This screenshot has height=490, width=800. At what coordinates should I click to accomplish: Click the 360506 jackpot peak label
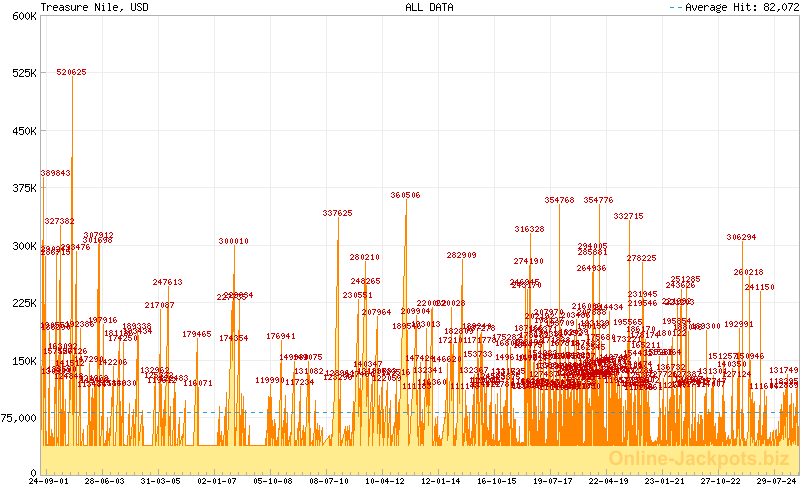pyautogui.click(x=405, y=195)
